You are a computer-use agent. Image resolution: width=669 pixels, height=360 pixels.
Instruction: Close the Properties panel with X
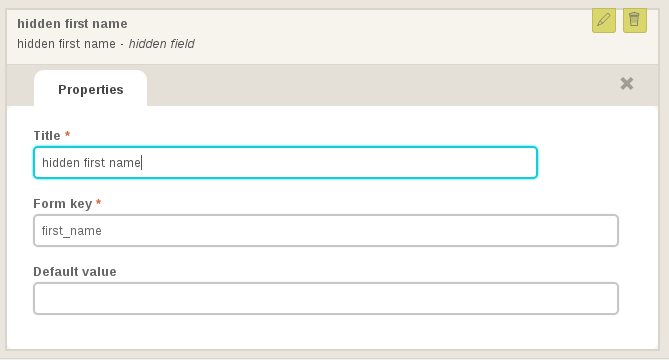tap(626, 84)
